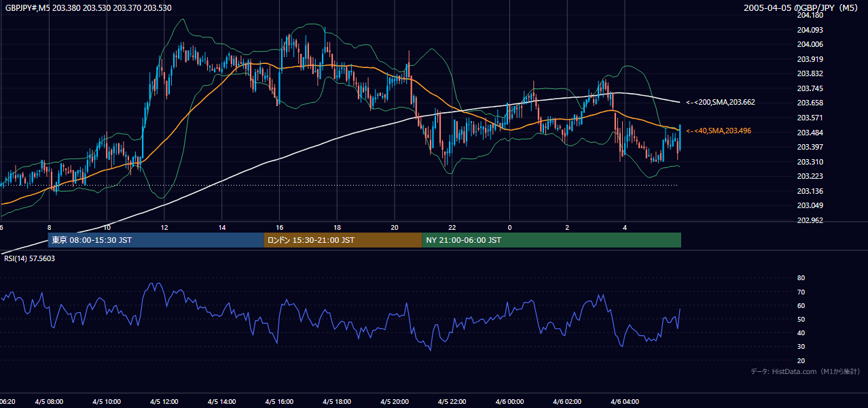The height and width of the screenshot is (408, 868).
Task: Click the 4/5 16:00 date label
Action: click(x=279, y=402)
